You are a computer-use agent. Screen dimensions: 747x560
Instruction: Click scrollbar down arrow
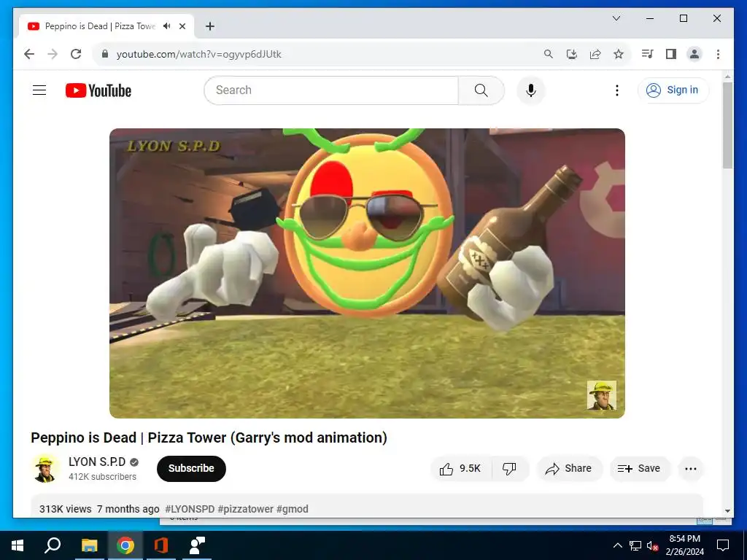[x=727, y=511]
